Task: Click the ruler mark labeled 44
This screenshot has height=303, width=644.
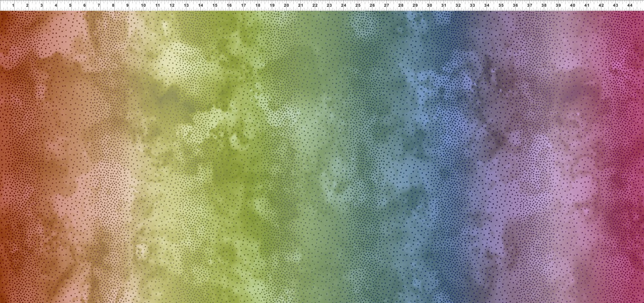Action: (630, 5)
